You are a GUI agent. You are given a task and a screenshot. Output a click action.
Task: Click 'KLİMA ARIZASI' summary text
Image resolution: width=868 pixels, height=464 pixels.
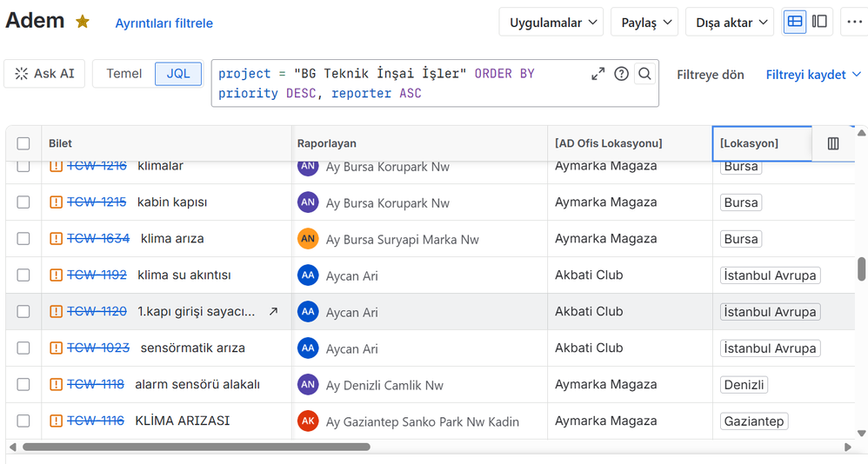(182, 421)
